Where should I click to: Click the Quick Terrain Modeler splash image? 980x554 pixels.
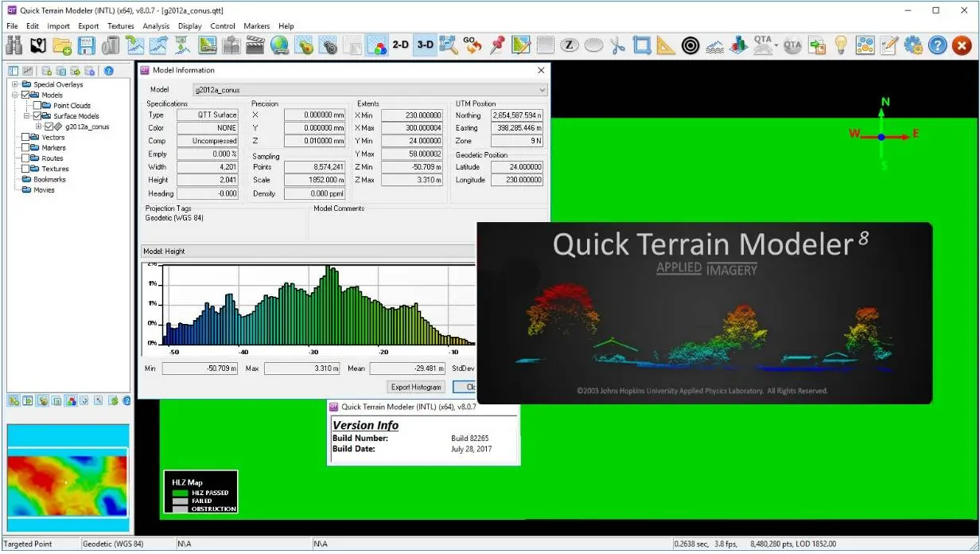coord(704,313)
